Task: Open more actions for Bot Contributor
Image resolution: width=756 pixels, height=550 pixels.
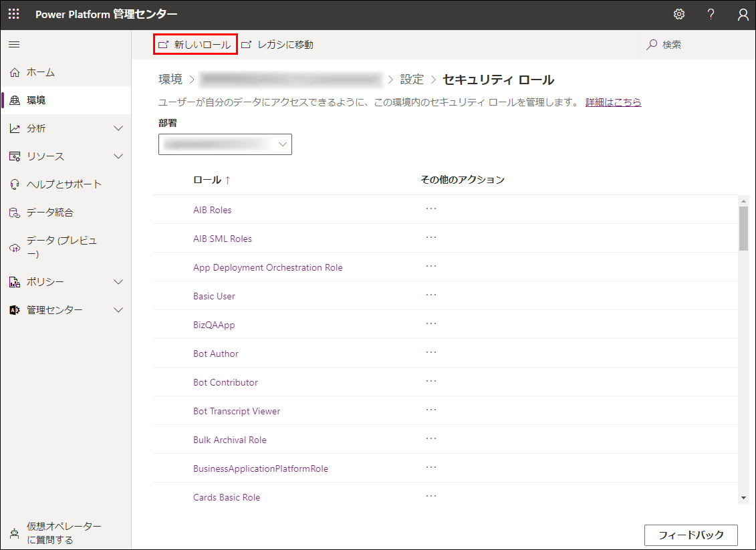Action: (431, 382)
